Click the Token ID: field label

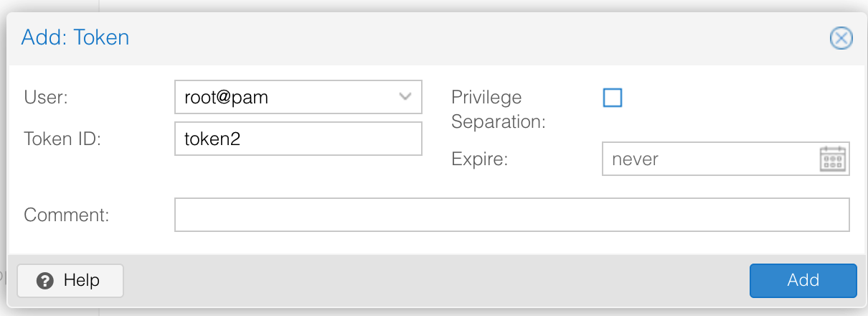coord(62,139)
